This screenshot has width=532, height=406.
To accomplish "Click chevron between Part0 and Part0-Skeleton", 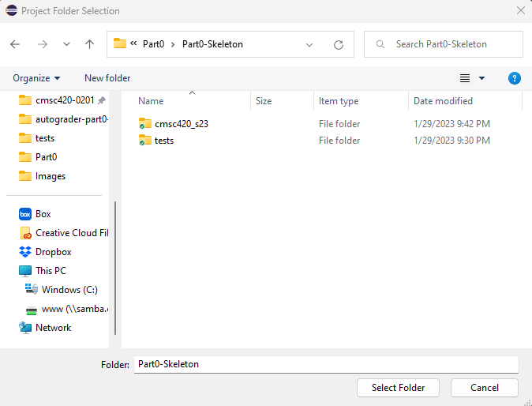I will click(173, 44).
